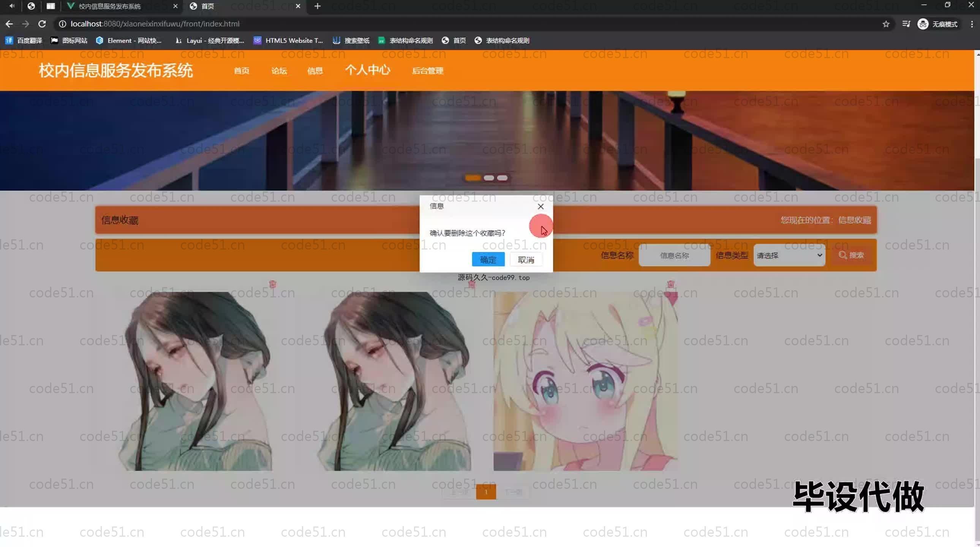This screenshot has width=980, height=547.
Task: Open globe-icon 表结构命名规则 bookmark
Action: click(x=502, y=40)
